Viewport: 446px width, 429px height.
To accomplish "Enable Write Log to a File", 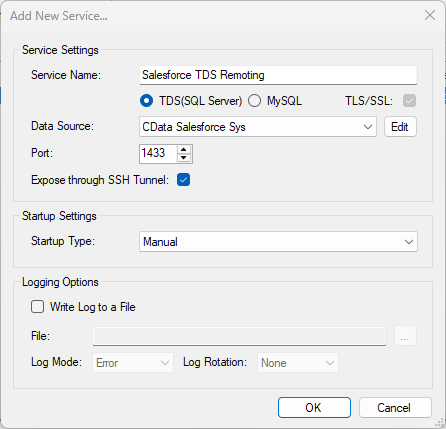I will point(37,307).
